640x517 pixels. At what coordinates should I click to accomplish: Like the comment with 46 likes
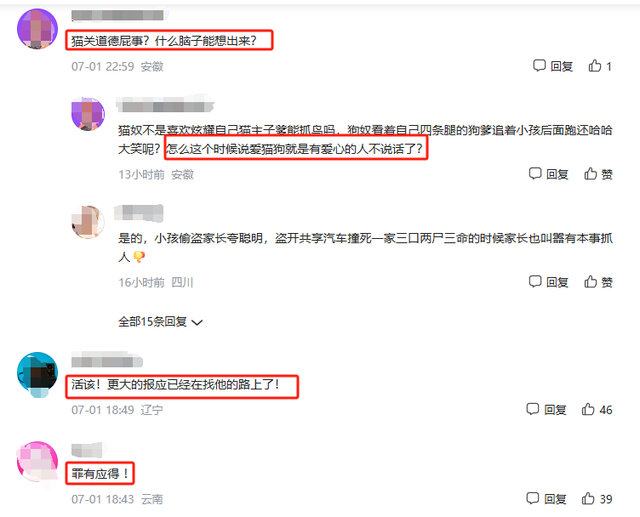tap(588, 409)
